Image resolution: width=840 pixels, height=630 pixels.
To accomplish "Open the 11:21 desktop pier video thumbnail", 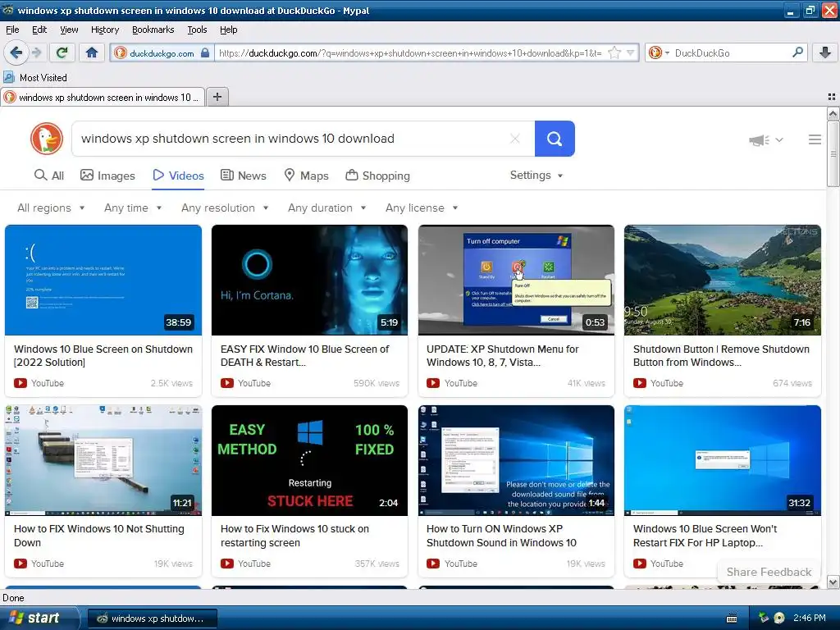I will tap(103, 461).
